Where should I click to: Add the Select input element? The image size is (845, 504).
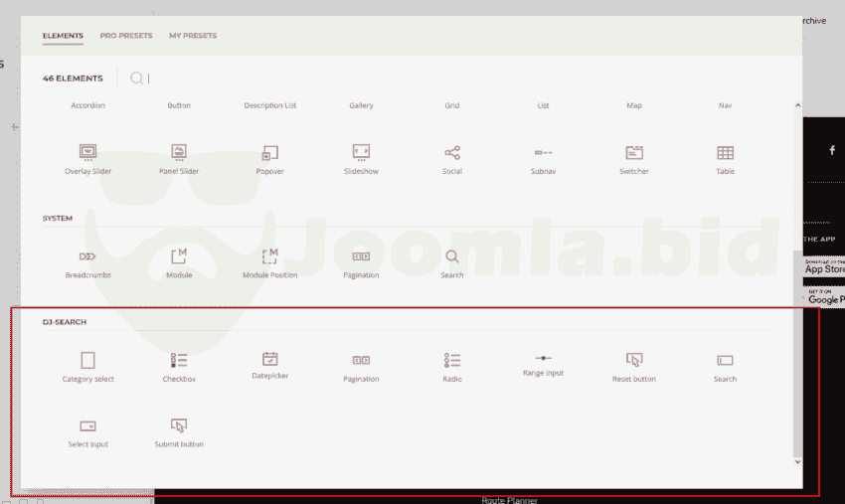[x=87, y=427]
